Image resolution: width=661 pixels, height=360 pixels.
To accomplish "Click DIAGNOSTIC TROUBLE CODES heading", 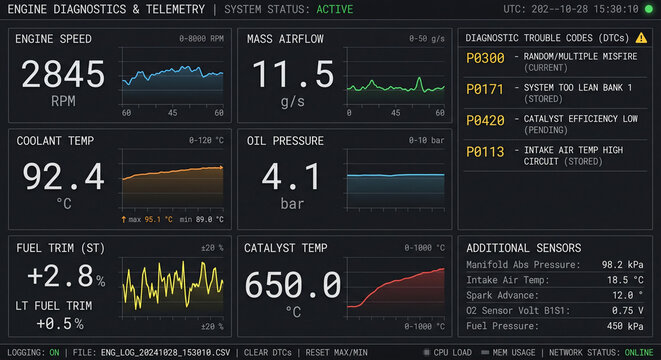I will pos(548,38).
